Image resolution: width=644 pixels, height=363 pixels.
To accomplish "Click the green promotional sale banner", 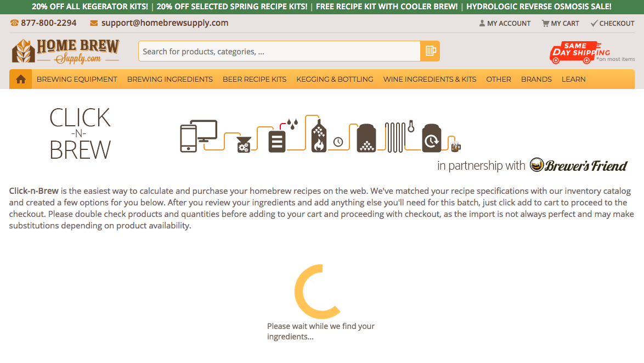I will (321, 7).
